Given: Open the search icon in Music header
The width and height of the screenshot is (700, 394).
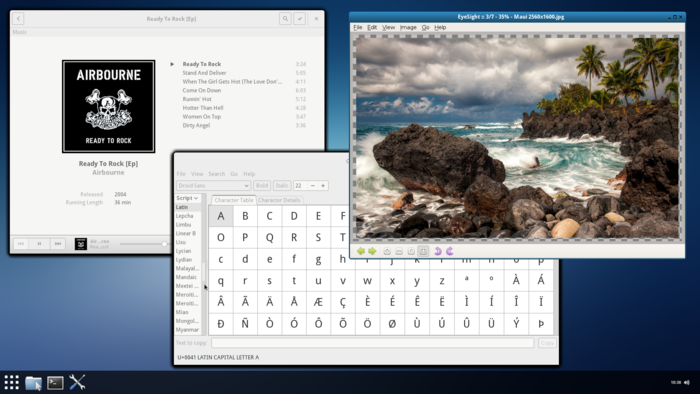Looking at the screenshot, I should (x=285, y=19).
